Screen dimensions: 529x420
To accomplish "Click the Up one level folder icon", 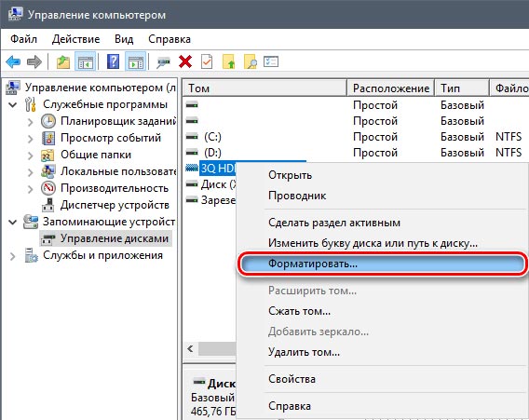I will [63, 61].
